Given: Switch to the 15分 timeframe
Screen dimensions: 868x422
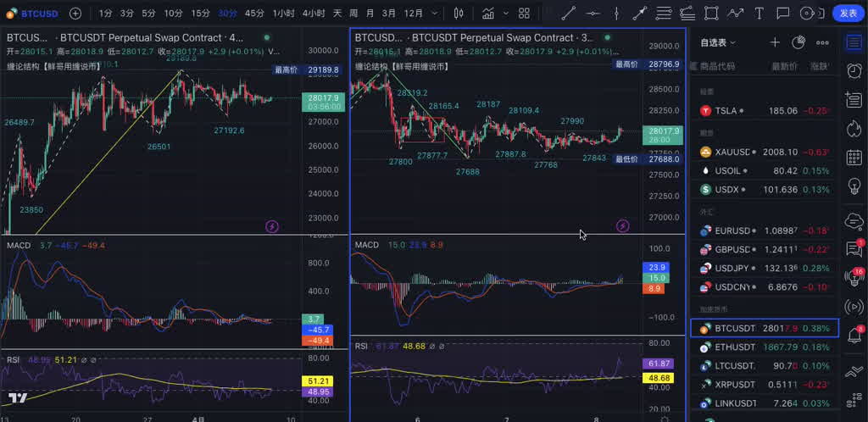Looking at the screenshot, I should 200,13.
